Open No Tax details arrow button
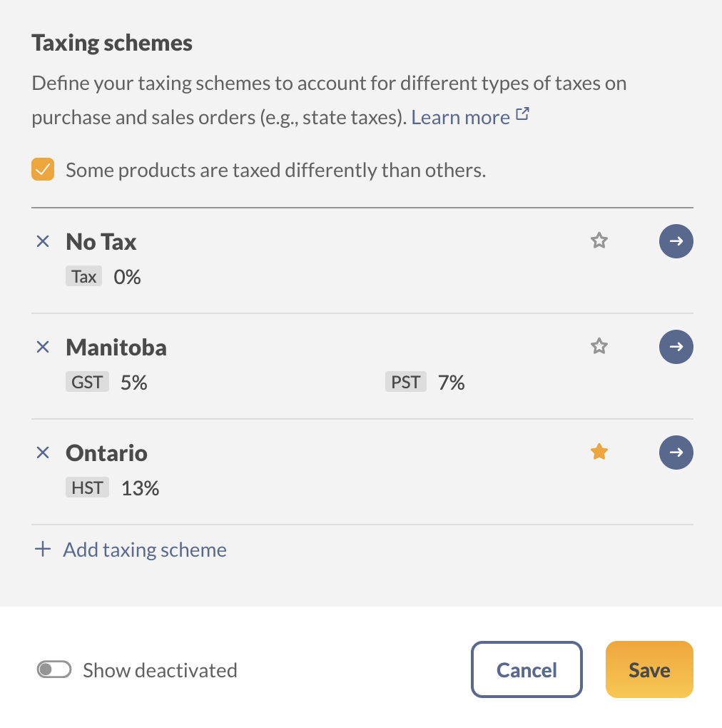The image size is (722, 728). [x=676, y=241]
